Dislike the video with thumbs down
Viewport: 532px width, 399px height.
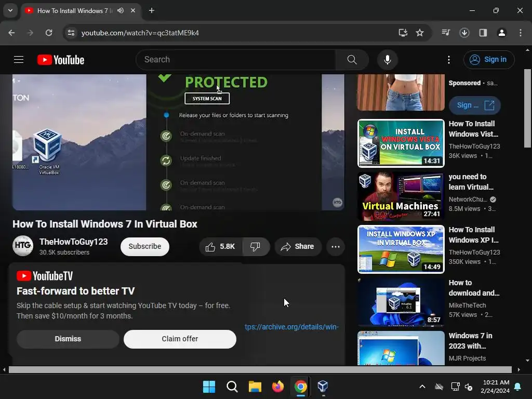256,247
